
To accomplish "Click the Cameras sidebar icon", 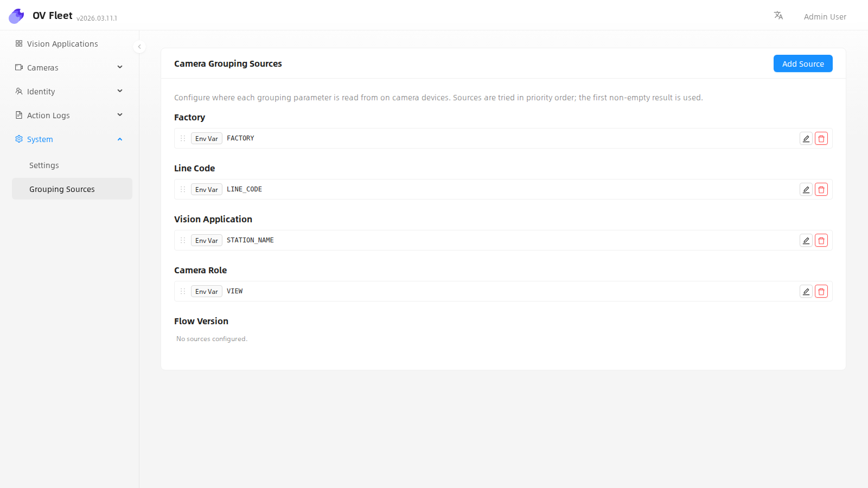I will [x=19, y=67].
